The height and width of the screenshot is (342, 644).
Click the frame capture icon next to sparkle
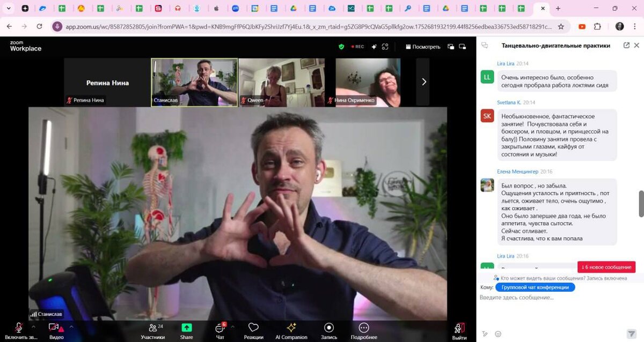(385, 47)
